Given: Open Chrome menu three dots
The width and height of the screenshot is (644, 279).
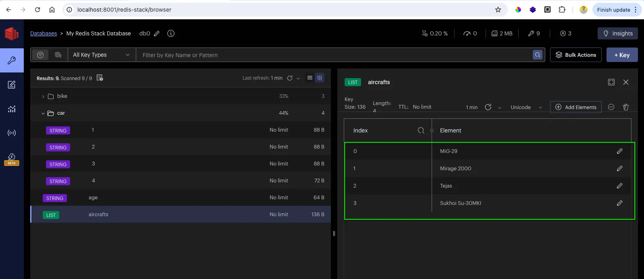Looking at the screenshot, I should click(636, 10).
